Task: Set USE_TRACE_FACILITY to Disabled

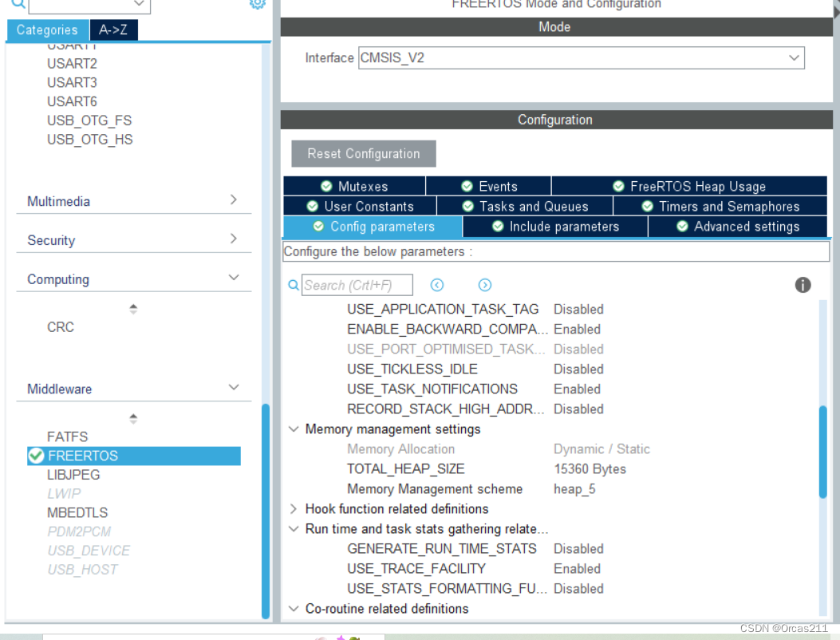Action: click(x=577, y=568)
